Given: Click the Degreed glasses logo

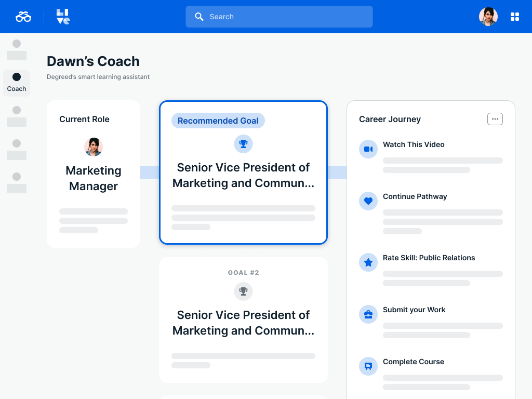Looking at the screenshot, I should (23, 17).
